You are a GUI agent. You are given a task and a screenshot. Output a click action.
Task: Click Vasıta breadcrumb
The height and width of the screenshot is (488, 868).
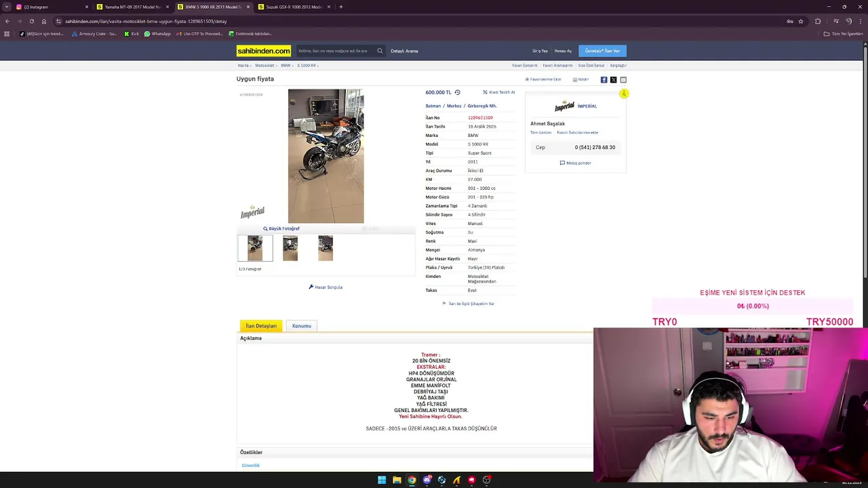tap(243, 66)
